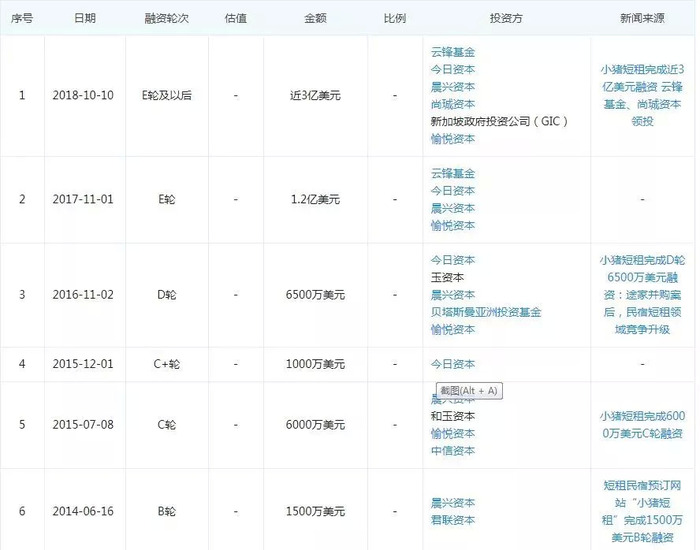Viewport: 700px width, 550px height.
Task: Click the 融资轮次 column header
Action: coord(167,18)
